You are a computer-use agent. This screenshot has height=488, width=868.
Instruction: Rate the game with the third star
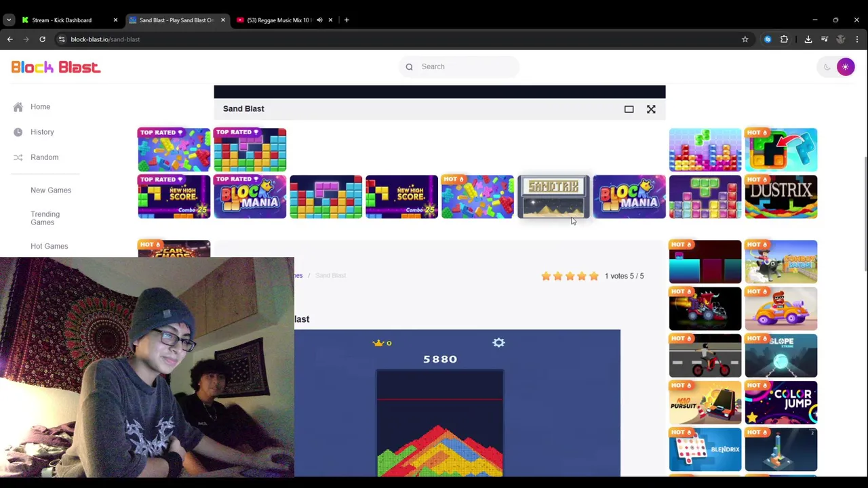point(570,276)
